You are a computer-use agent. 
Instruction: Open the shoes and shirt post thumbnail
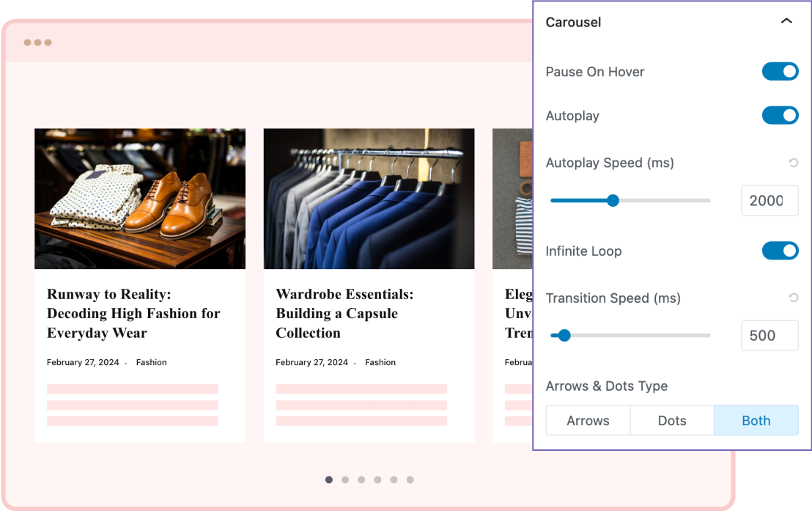tap(140, 199)
